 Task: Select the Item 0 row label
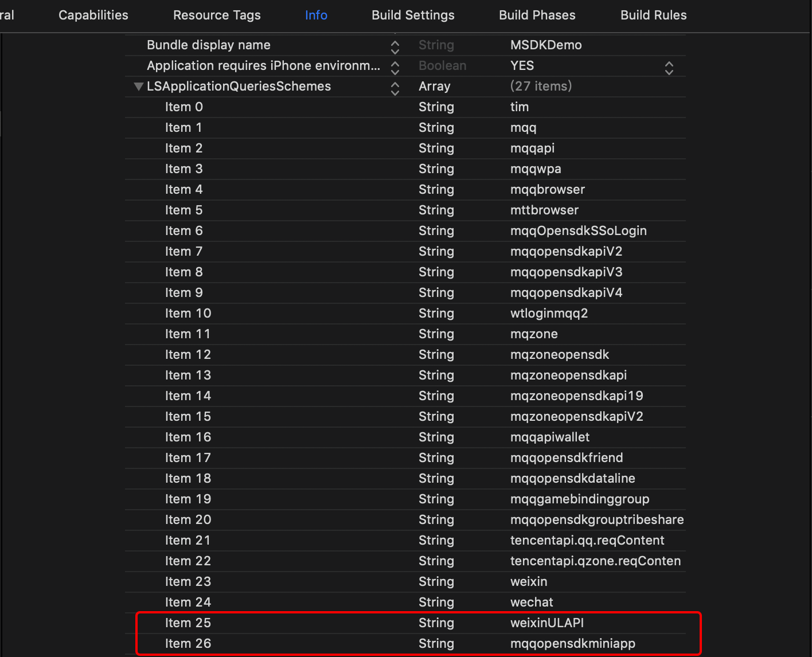(x=184, y=107)
